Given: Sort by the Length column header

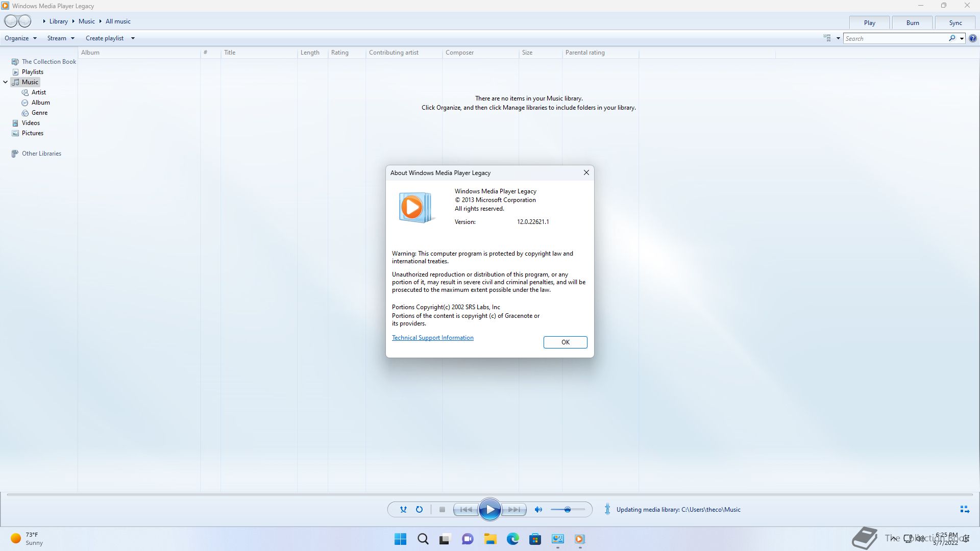Looking at the screenshot, I should coord(312,53).
